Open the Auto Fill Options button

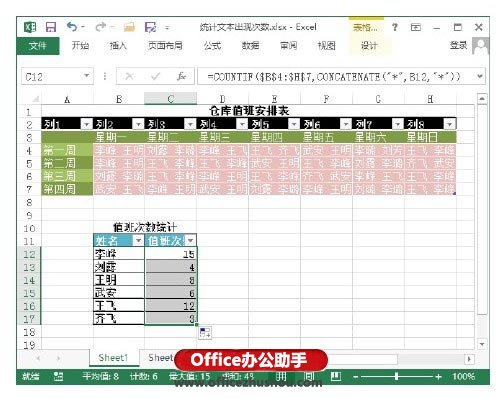(205, 332)
